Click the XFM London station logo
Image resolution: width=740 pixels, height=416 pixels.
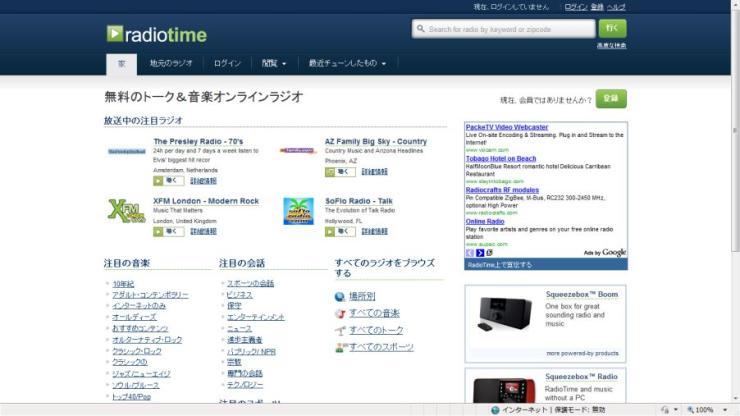point(125,211)
